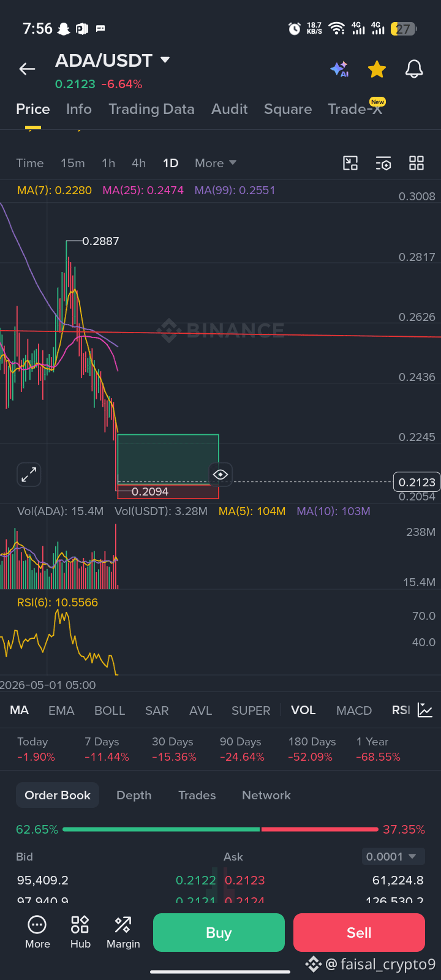
Task: Toggle the VOL sub-indicator
Action: tap(303, 710)
